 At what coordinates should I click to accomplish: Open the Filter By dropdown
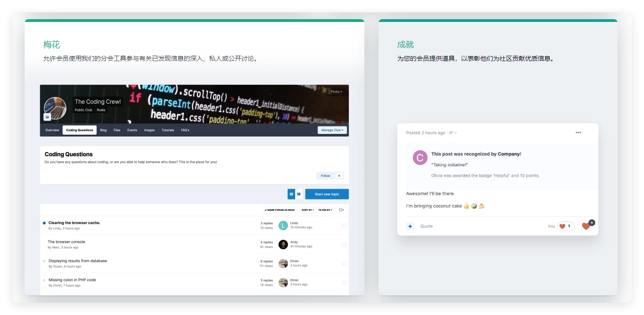click(x=325, y=210)
